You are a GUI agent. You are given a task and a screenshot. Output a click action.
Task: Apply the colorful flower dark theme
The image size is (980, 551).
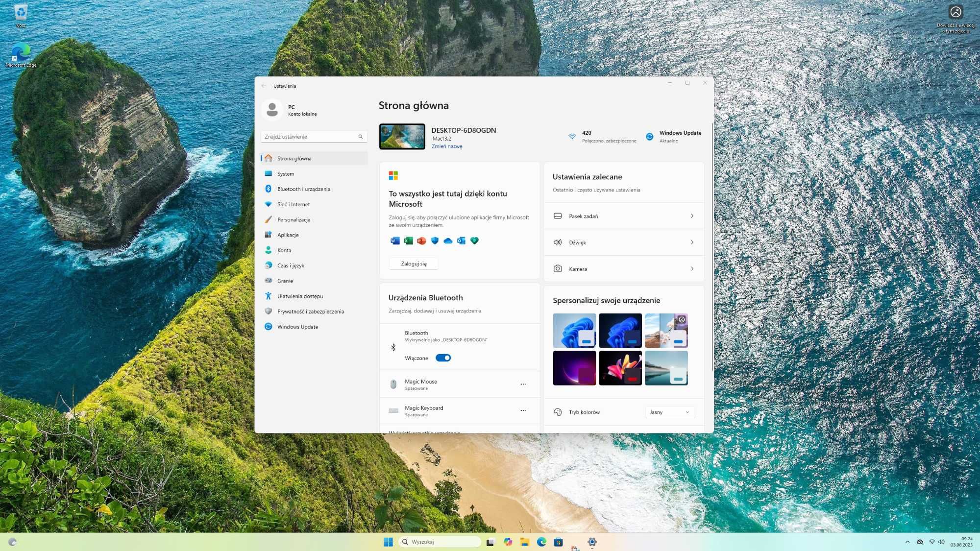(x=620, y=368)
